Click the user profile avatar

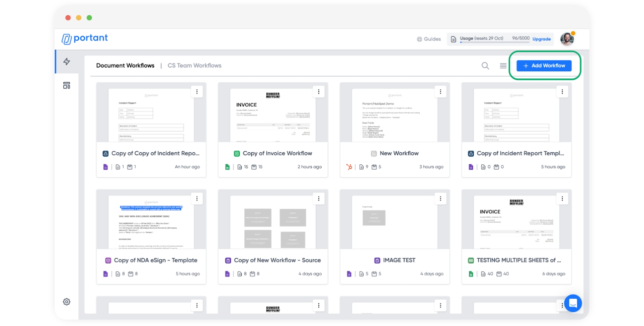tap(567, 39)
